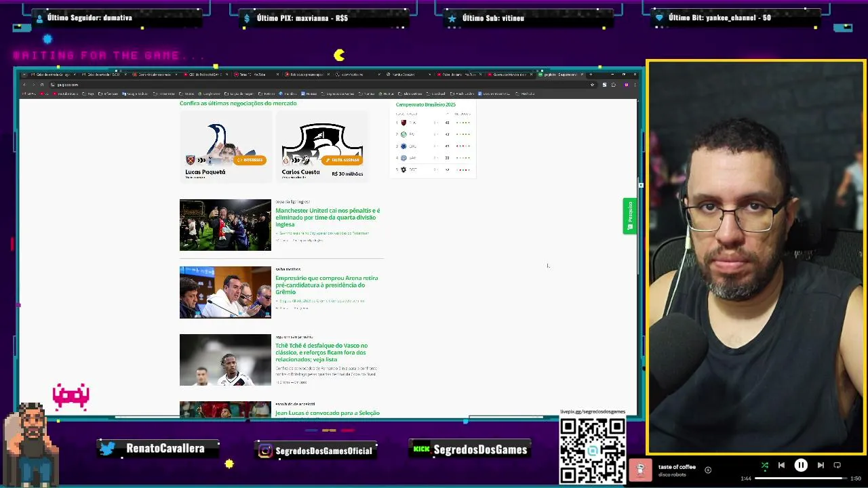Click the SegredosDosGamesOficial Instagram handle
The image size is (868, 488).
coord(316,450)
